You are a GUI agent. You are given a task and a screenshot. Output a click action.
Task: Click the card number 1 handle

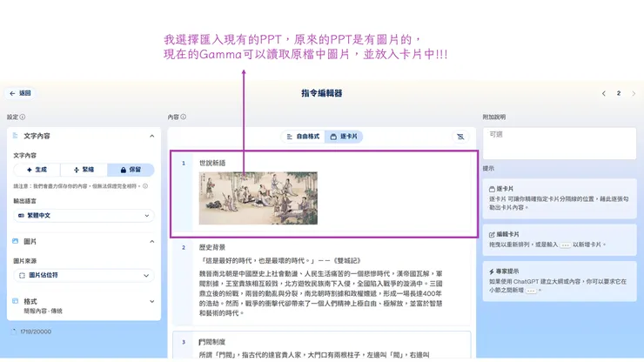pos(184,163)
